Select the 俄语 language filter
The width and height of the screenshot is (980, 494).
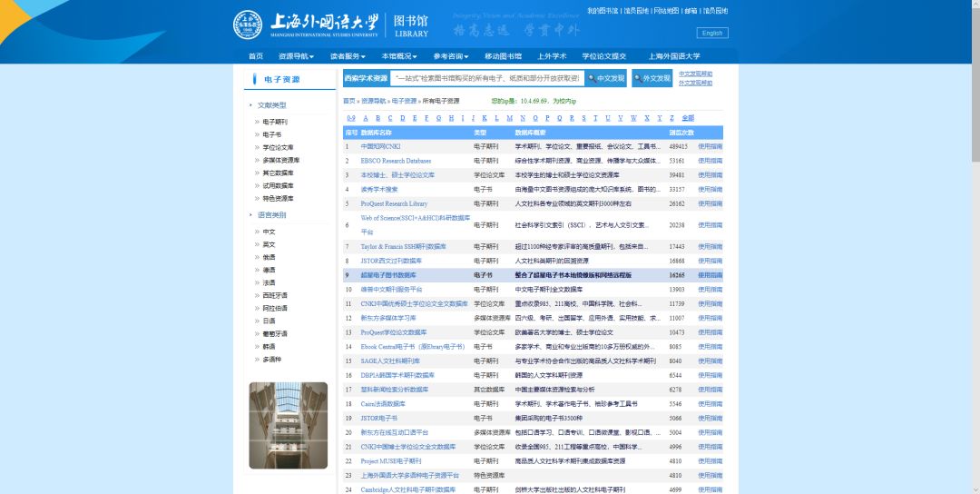[x=269, y=257]
